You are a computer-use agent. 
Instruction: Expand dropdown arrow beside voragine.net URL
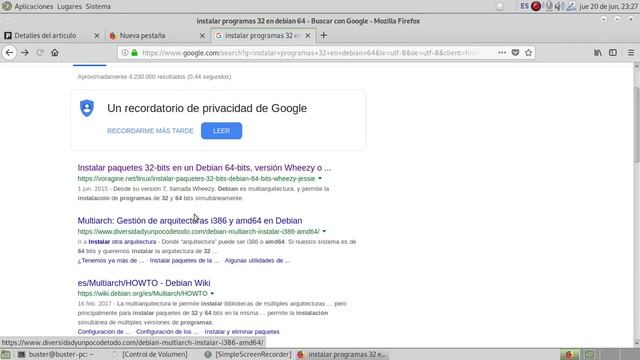click(320, 178)
